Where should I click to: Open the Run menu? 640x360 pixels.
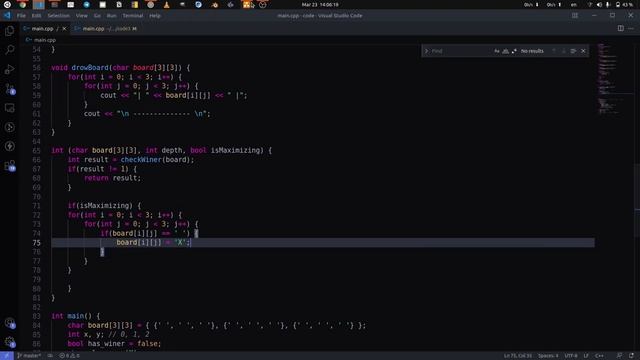pyautogui.click(x=111, y=16)
